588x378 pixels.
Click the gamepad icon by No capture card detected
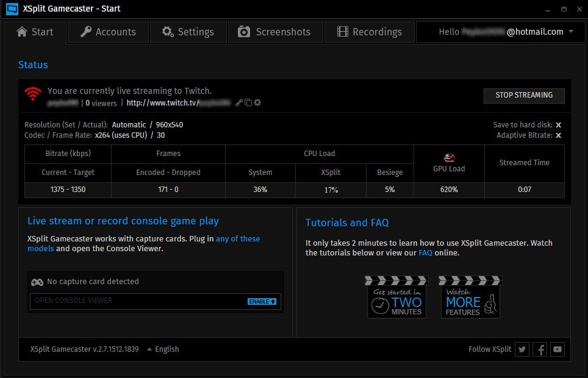click(x=37, y=282)
